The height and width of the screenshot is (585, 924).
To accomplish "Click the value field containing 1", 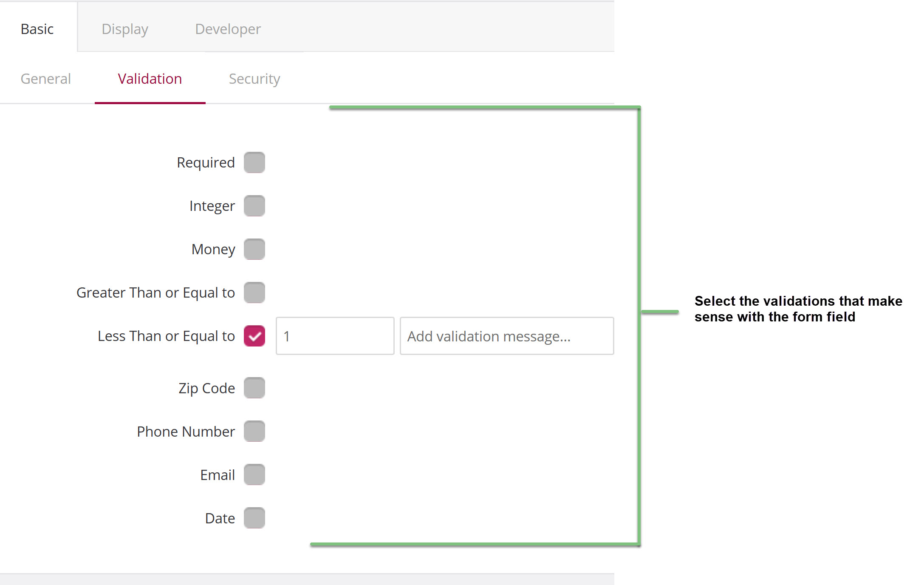I will [x=335, y=336].
